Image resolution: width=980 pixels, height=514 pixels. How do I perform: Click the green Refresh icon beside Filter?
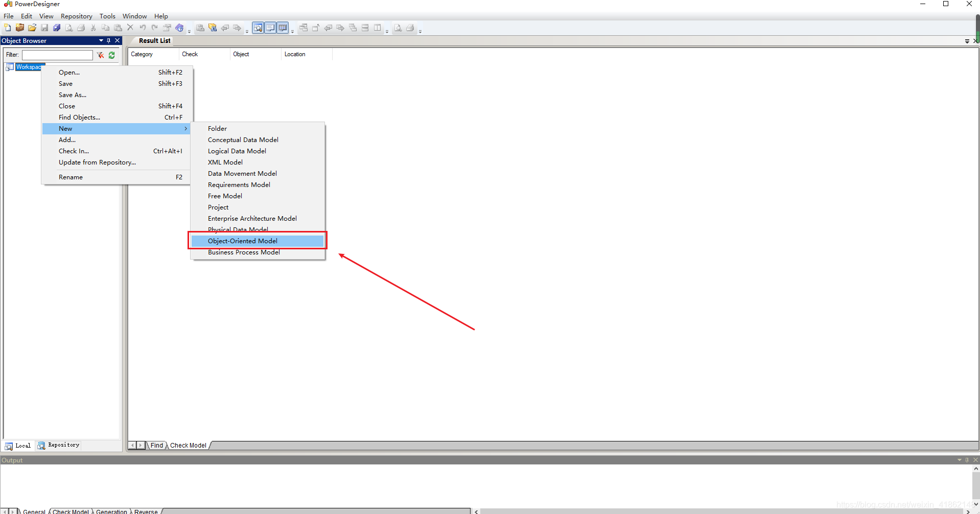point(112,55)
